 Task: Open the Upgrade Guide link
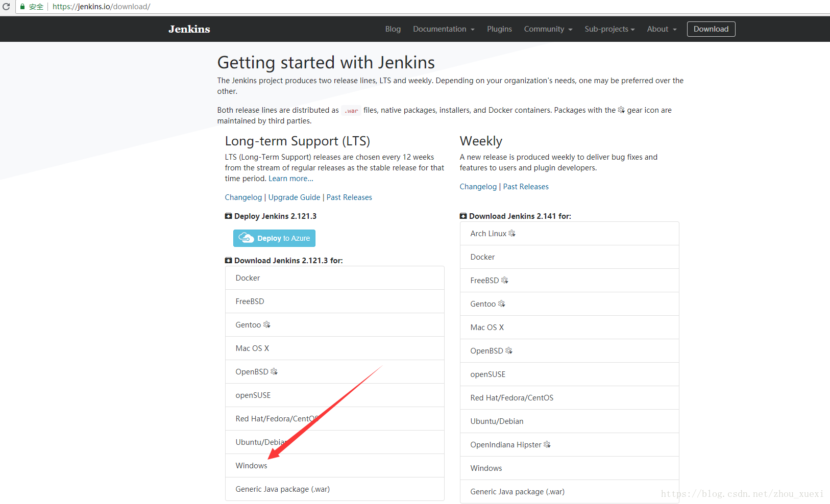click(x=295, y=197)
